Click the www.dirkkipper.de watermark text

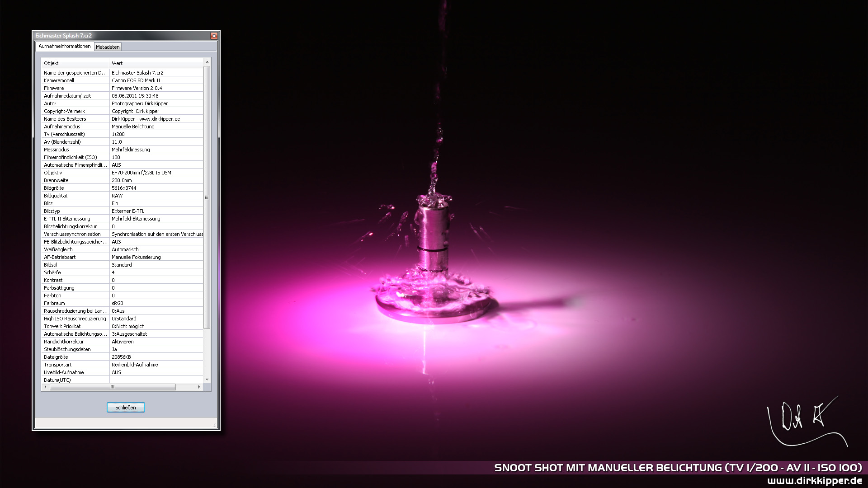[x=814, y=481]
